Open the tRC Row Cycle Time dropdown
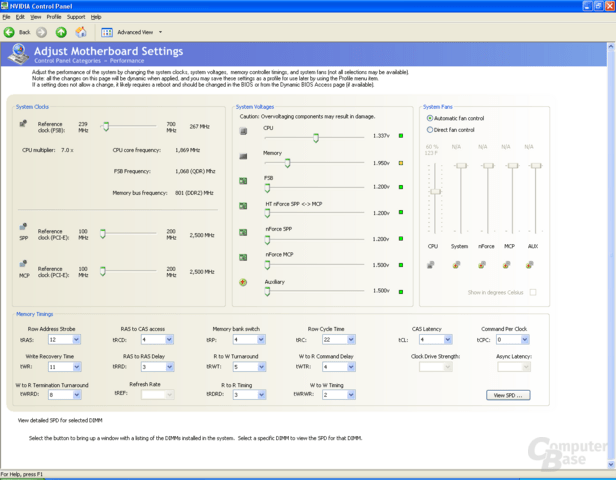The width and height of the screenshot is (616, 480). point(351,339)
